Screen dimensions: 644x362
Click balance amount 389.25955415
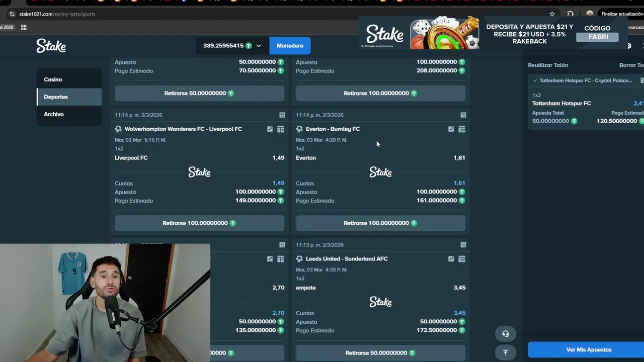223,46
